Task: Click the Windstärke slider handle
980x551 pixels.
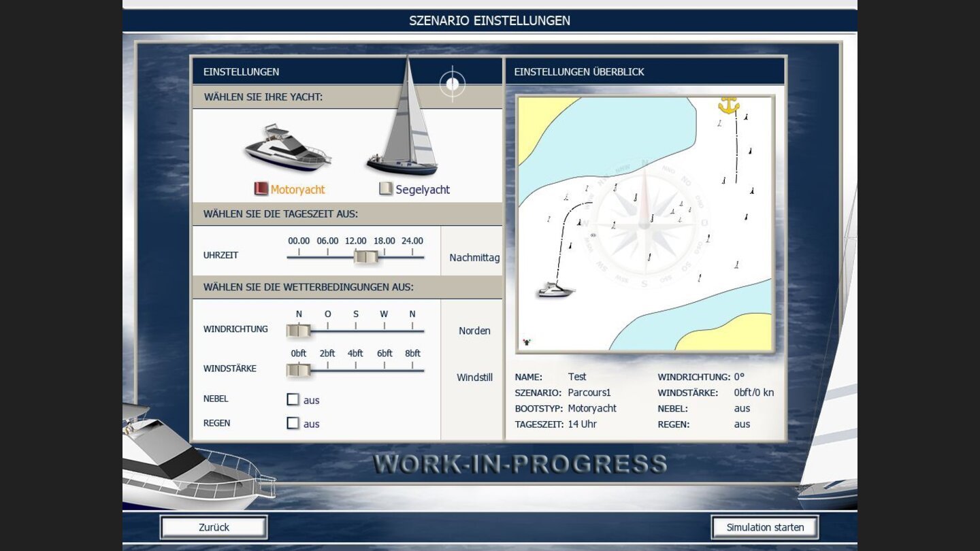Action: [x=298, y=370]
